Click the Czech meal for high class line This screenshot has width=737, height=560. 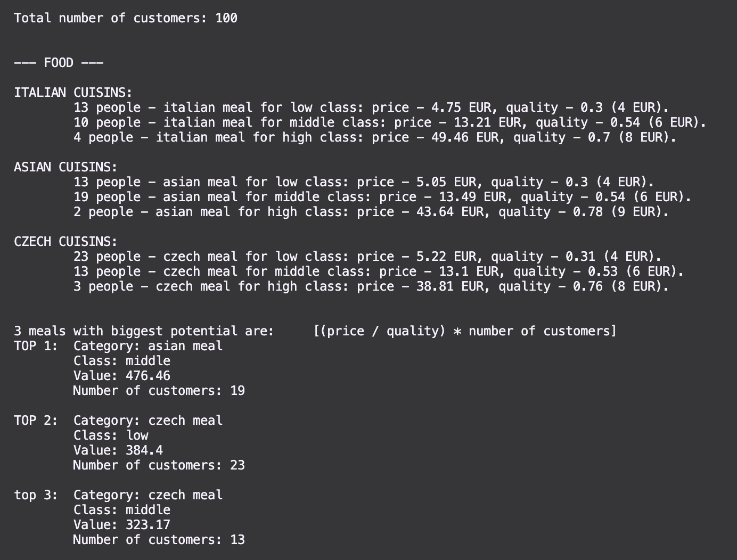point(371,286)
